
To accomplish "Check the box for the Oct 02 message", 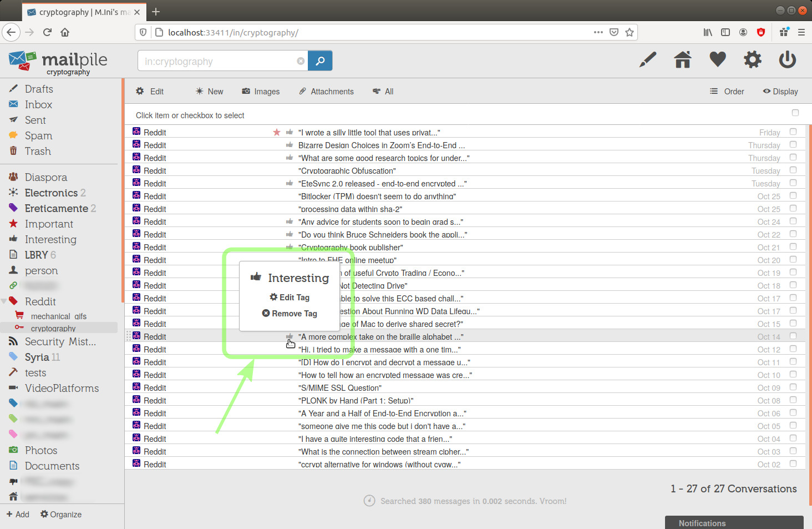I will point(793,464).
